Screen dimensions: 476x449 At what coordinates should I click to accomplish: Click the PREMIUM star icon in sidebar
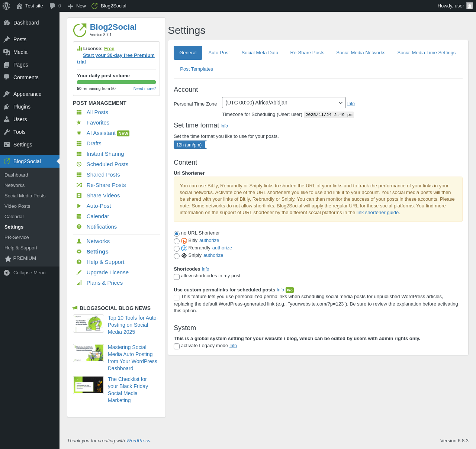pos(8,259)
